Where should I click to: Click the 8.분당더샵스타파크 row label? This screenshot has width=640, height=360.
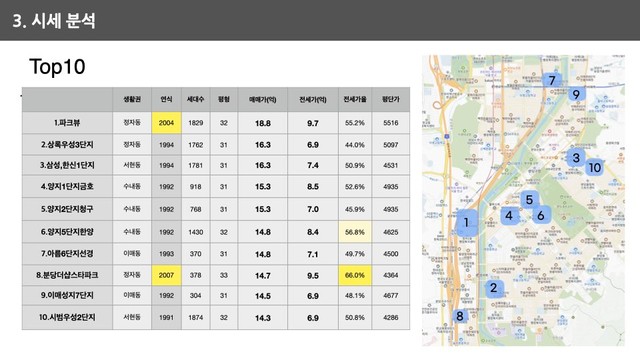[x=67, y=275]
